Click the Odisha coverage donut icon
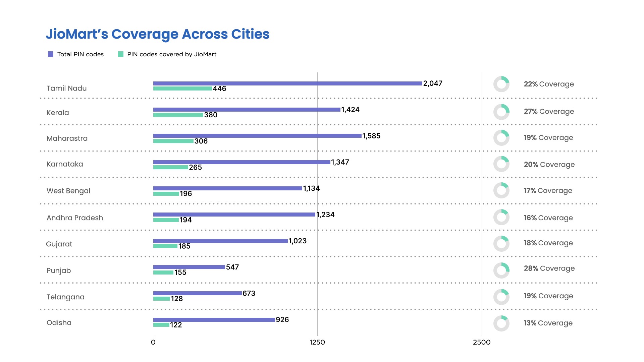The image size is (644, 362). [501, 323]
